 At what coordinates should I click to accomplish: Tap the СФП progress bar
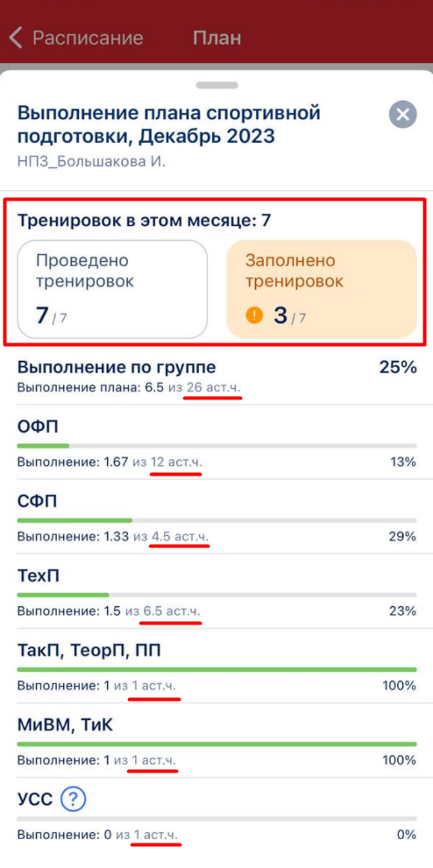[x=216, y=520]
